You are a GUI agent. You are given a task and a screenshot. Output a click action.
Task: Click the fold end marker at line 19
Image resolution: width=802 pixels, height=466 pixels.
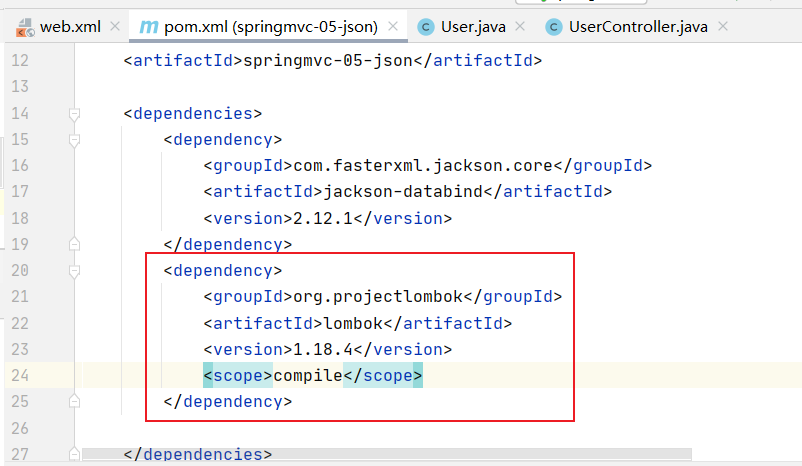pyautogui.click(x=74, y=244)
